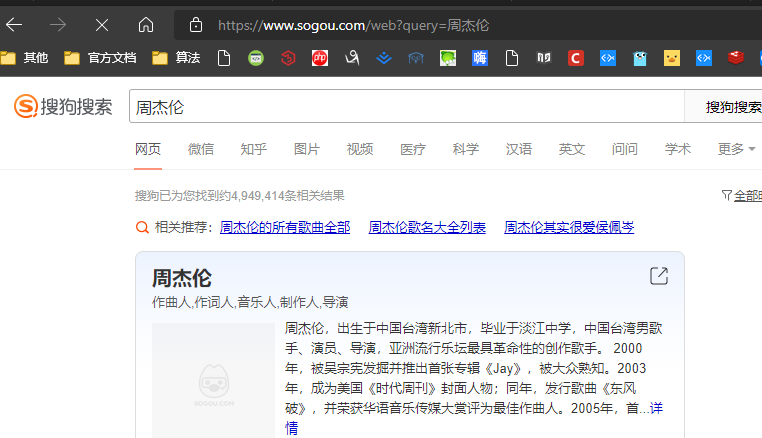Open the dark blue gopher-face bookmark
762x438 pixels.
point(416,58)
